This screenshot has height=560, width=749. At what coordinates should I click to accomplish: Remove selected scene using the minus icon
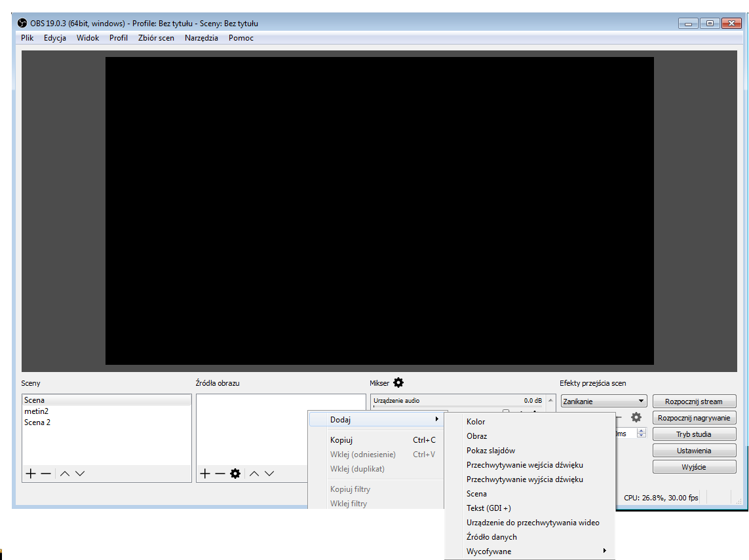click(46, 474)
